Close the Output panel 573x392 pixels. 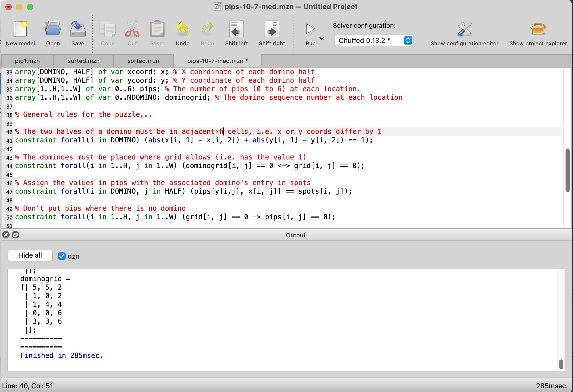pyautogui.click(x=6, y=235)
